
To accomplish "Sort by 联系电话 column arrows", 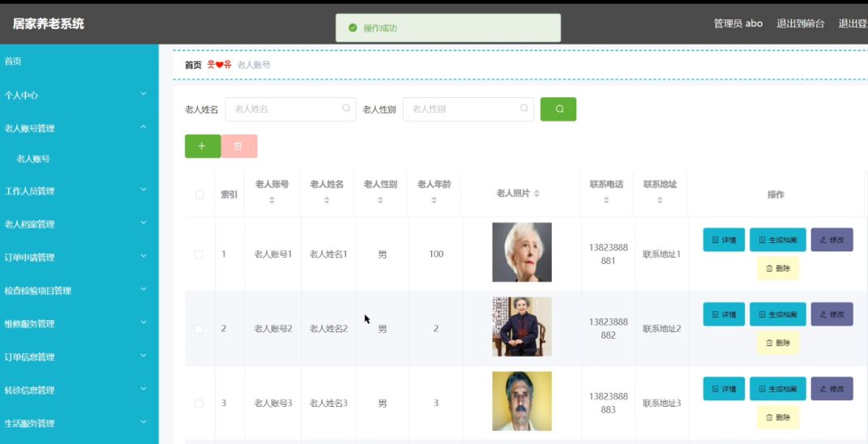I will coord(606,200).
